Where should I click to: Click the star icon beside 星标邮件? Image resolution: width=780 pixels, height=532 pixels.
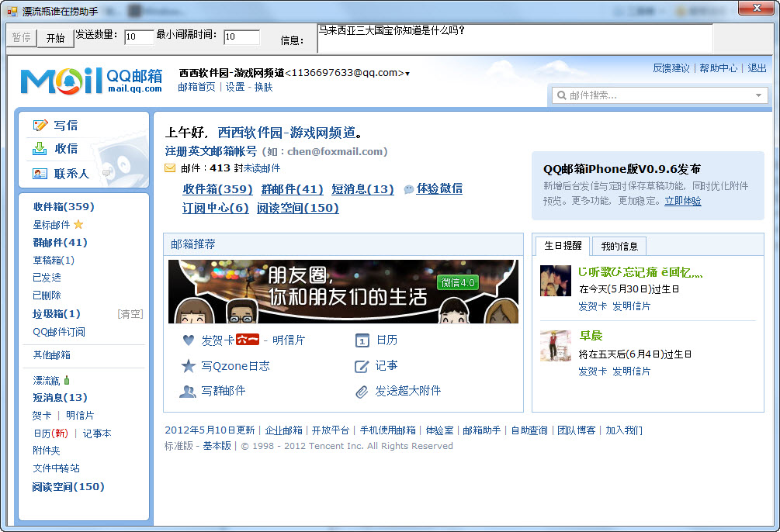(x=78, y=225)
